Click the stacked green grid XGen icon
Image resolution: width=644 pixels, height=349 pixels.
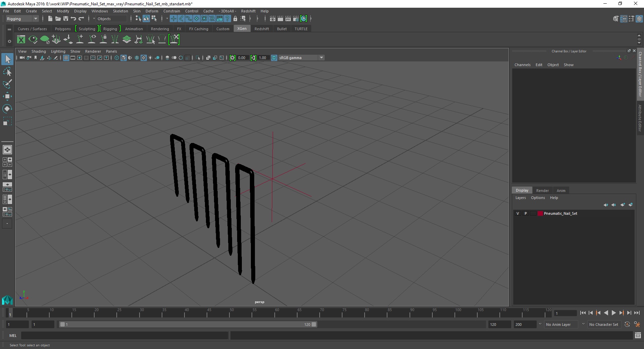[x=127, y=40]
